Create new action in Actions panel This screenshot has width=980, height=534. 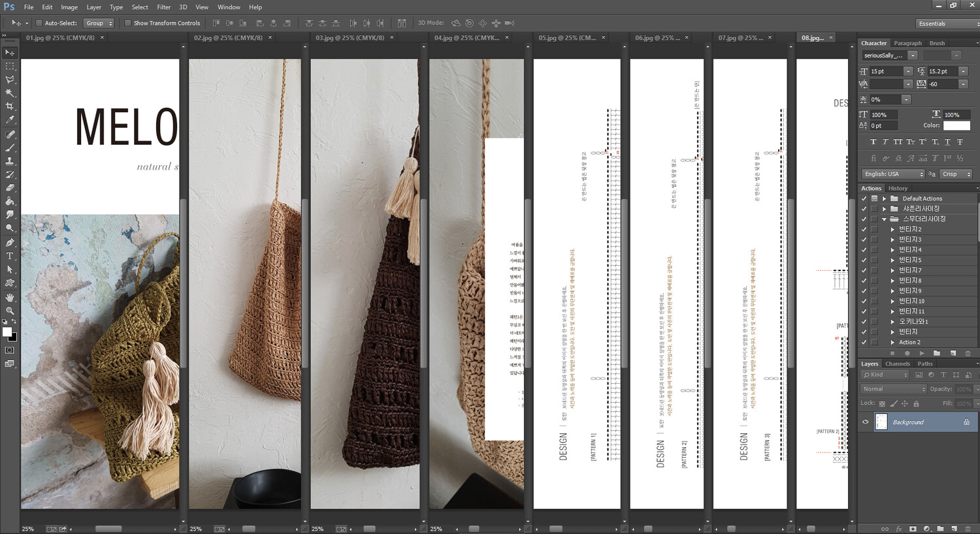[x=953, y=353]
